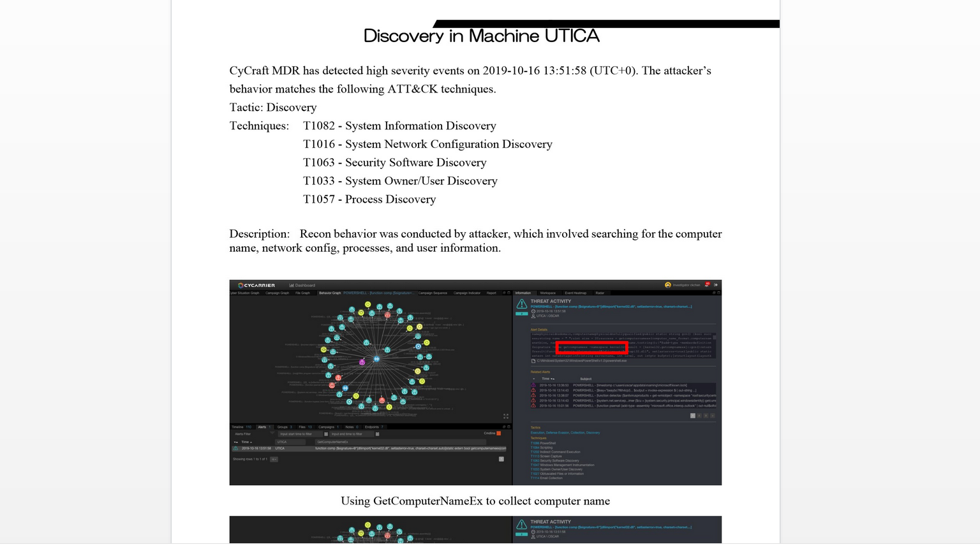The height and width of the screenshot is (549, 980).
Task: Click the powershell.exe file icon
Action: click(x=533, y=361)
